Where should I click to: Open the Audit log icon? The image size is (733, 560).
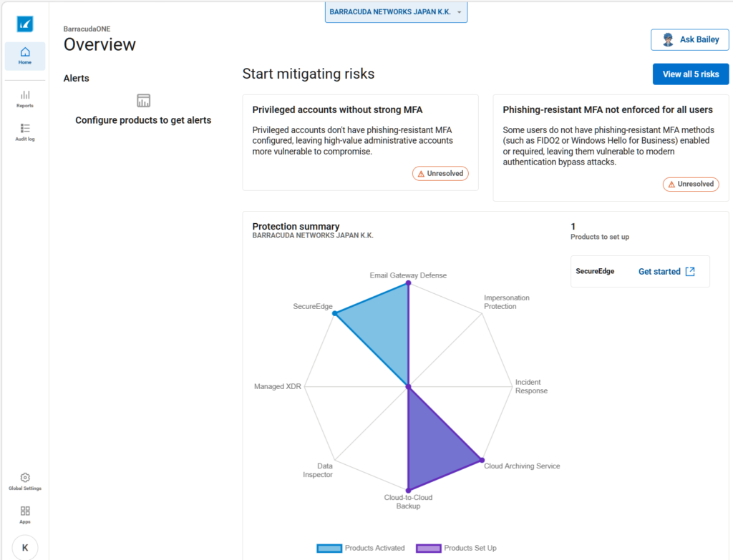point(25,132)
